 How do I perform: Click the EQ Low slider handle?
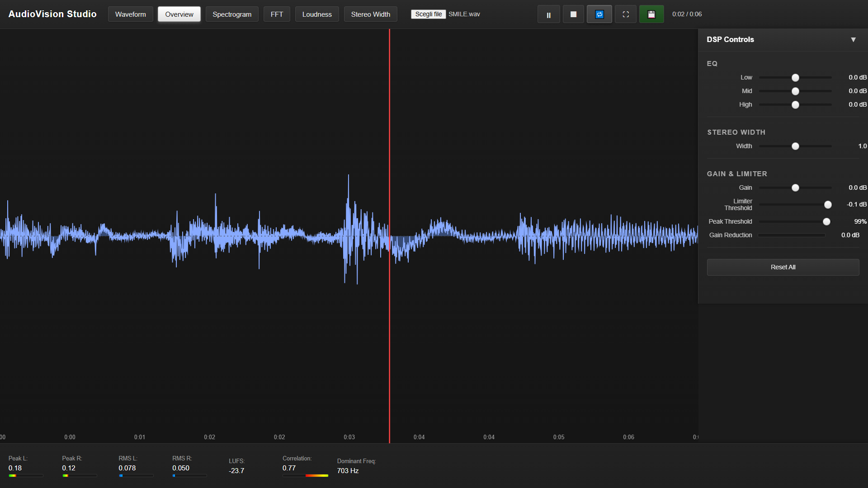click(x=795, y=78)
